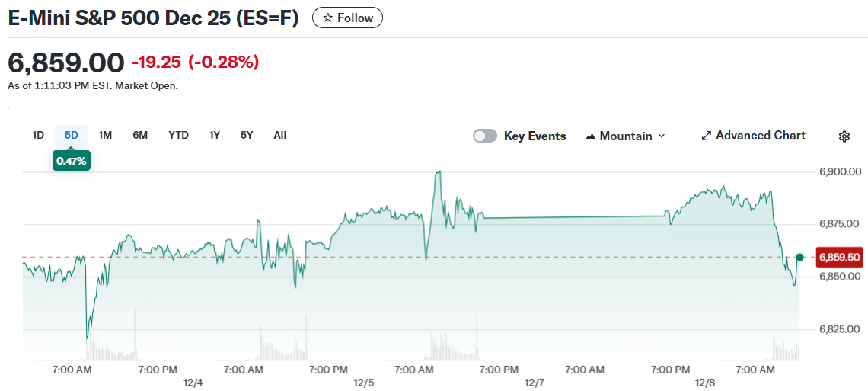The height and width of the screenshot is (391, 868).
Task: Select the YTD time range
Action: 179,135
